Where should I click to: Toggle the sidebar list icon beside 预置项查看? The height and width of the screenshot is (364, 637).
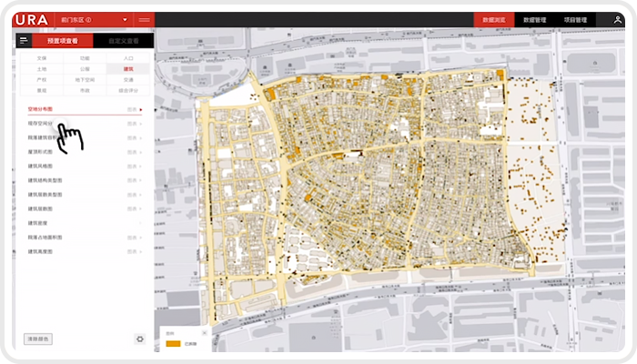[x=24, y=40]
